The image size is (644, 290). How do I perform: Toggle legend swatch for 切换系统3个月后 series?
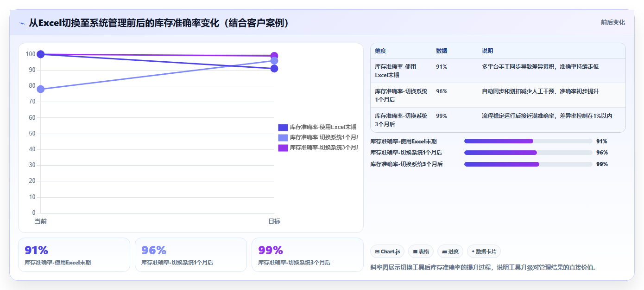click(x=283, y=148)
